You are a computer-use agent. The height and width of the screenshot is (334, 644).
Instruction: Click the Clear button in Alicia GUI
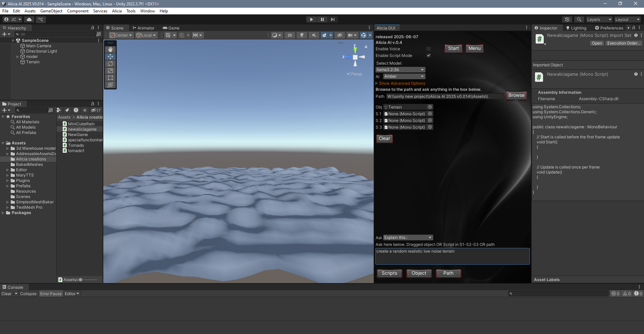[x=384, y=139]
